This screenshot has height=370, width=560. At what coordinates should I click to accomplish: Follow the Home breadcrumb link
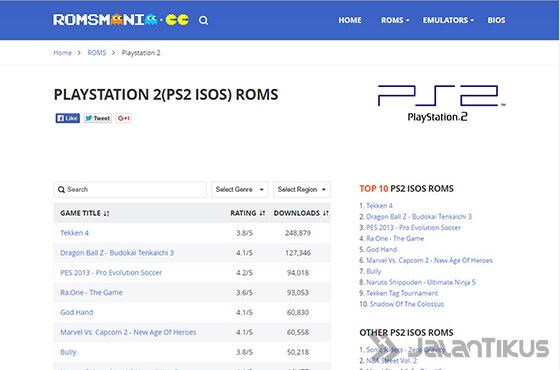tap(62, 53)
